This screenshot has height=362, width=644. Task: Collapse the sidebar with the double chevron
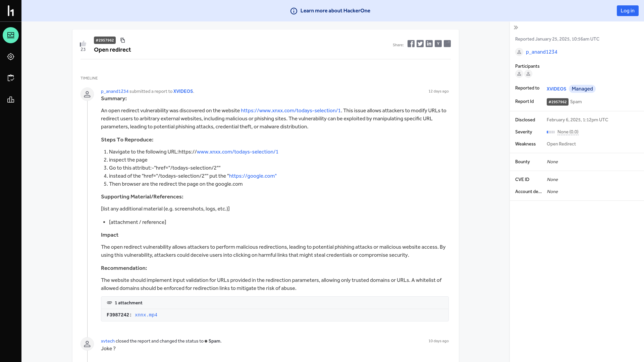[516, 27]
